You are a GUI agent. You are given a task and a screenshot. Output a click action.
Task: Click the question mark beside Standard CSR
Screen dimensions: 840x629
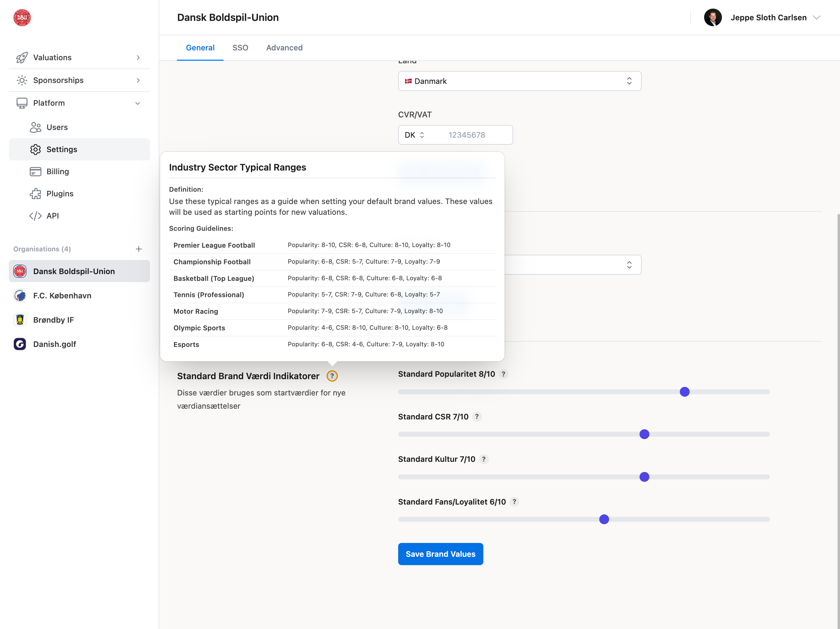477,416
